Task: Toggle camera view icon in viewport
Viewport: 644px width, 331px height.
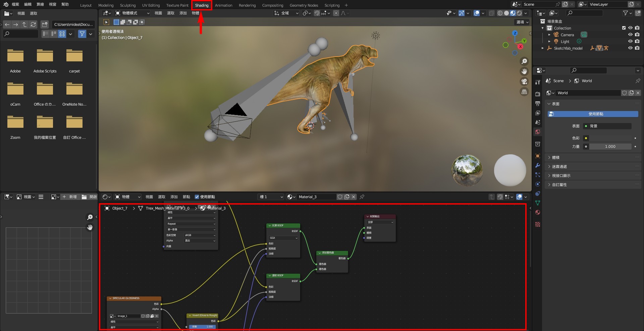Action: tap(524, 81)
